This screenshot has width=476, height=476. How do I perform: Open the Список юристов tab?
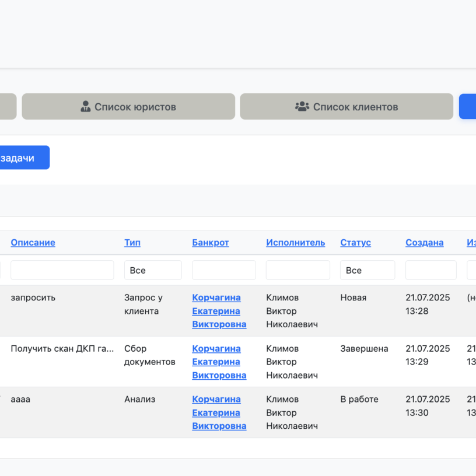pyautogui.click(x=128, y=107)
